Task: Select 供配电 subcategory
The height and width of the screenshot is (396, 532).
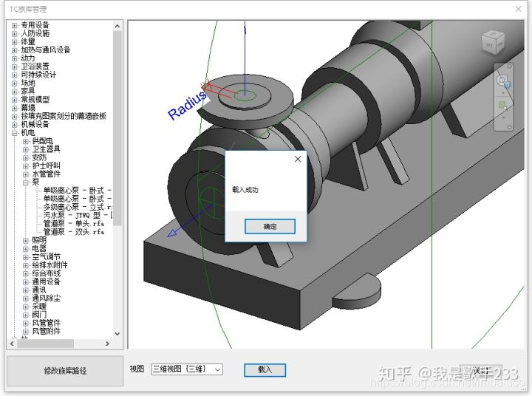Action: [x=42, y=141]
